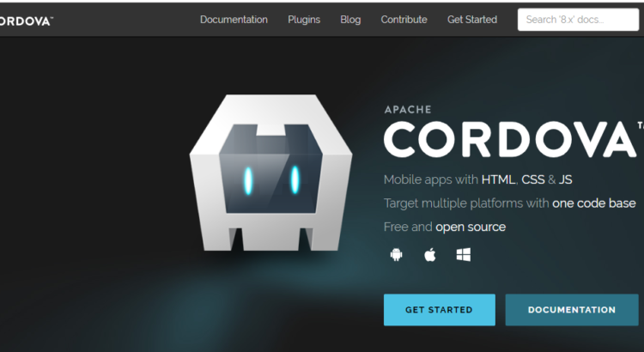This screenshot has height=352, width=644.
Task: Click the "one code base" text
Action: point(594,203)
